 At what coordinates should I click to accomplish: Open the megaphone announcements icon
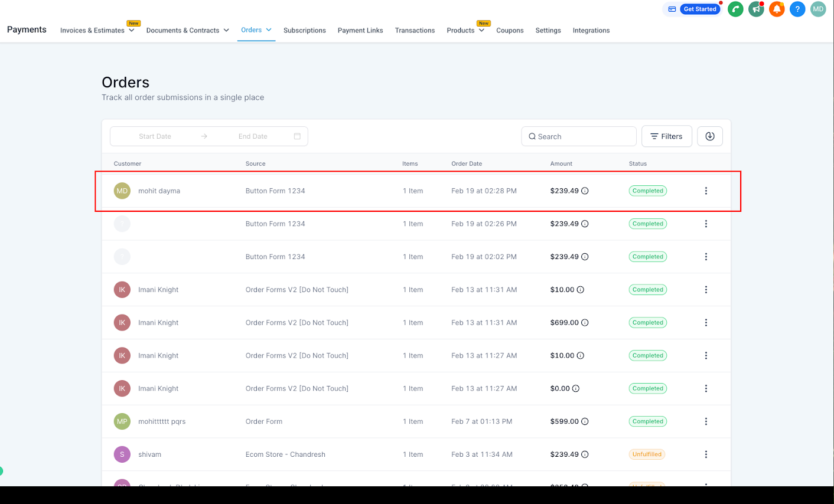[756, 9]
